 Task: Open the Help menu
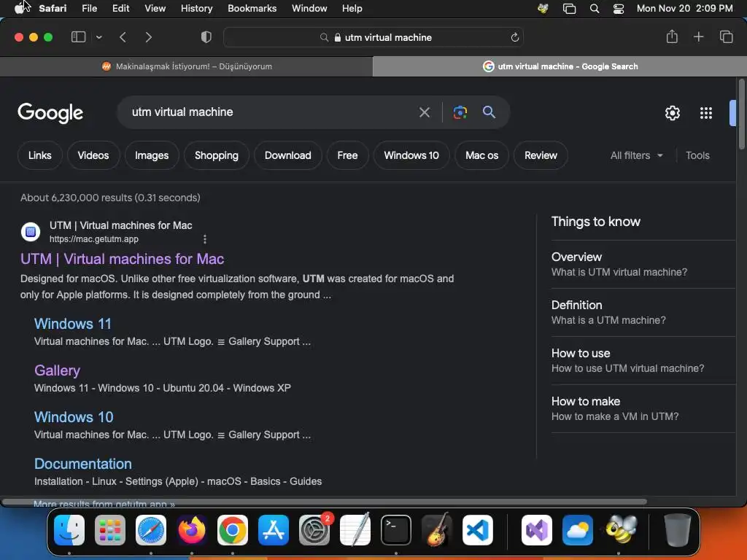pyautogui.click(x=352, y=8)
